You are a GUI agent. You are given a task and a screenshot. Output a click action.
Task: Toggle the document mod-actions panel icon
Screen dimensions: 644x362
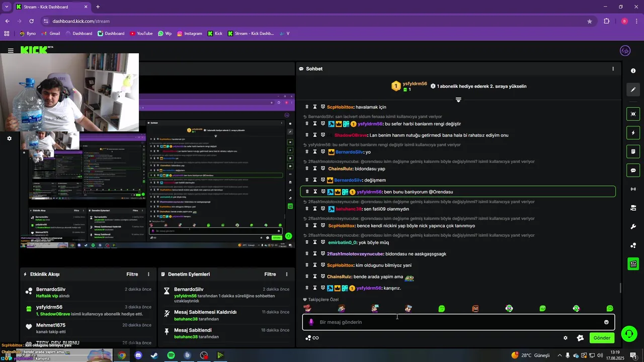pyautogui.click(x=633, y=151)
